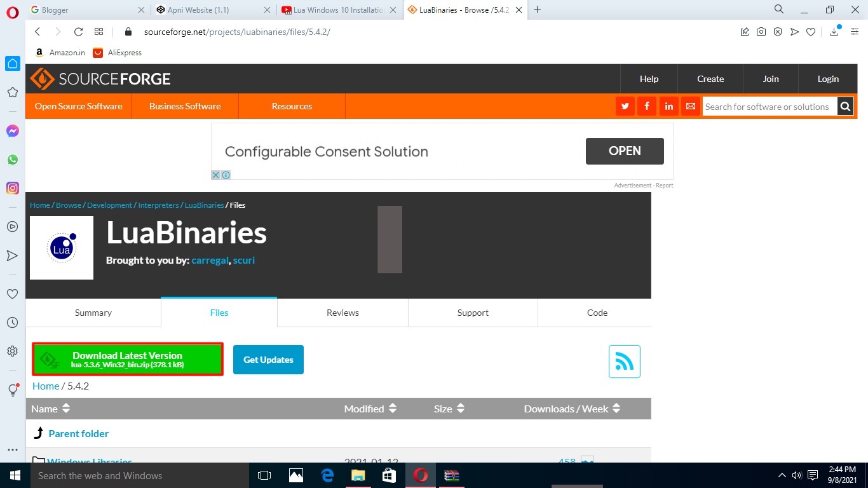Click the LinkedIn icon in the header
The image size is (868, 488).
(668, 106)
